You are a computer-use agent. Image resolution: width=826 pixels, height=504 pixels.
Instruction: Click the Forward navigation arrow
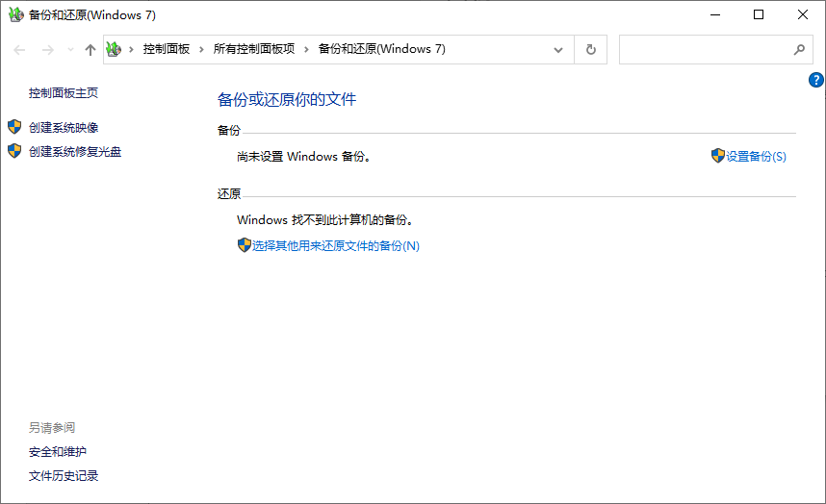(48, 50)
